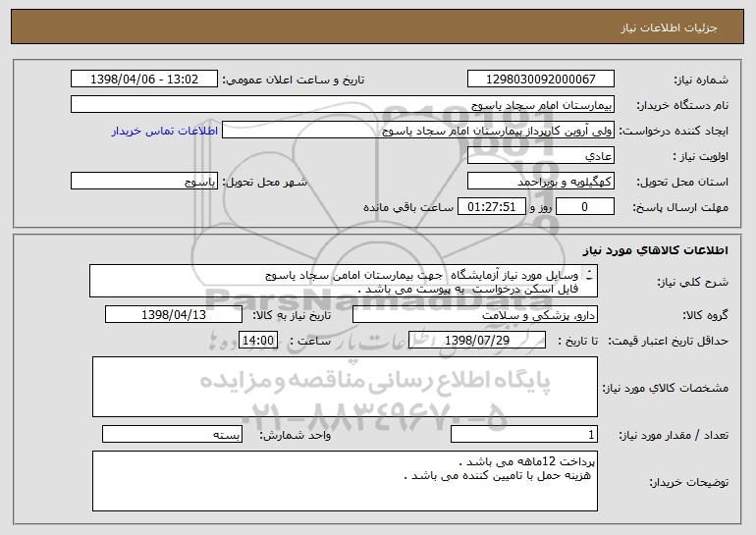Click the delivery province field کهگیلویه و بویراحمد
The width and height of the screenshot is (756, 535).
[x=540, y=182]
